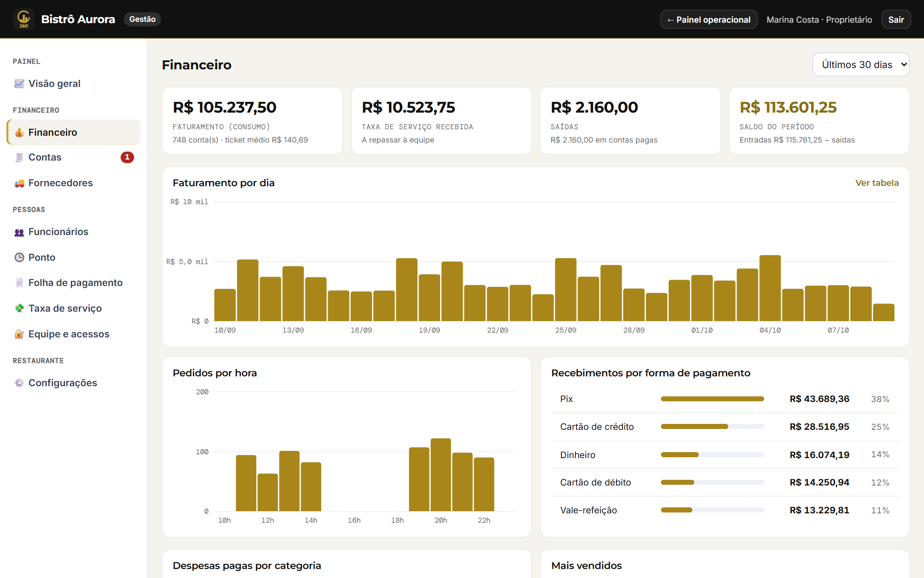Open the Fornecedores section

pos(74,183)
